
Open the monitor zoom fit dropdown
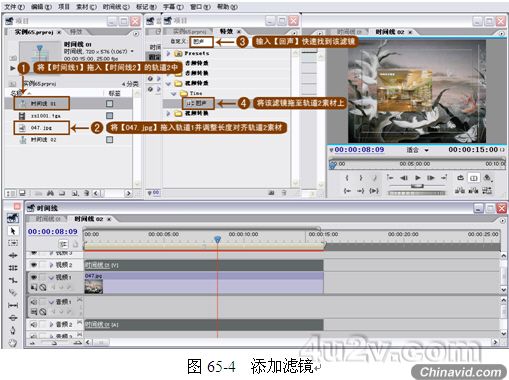426,150
